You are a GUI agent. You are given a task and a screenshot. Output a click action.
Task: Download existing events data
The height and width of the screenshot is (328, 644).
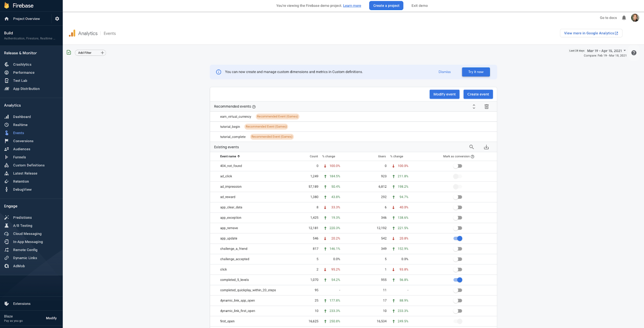(x=486, y=147)
